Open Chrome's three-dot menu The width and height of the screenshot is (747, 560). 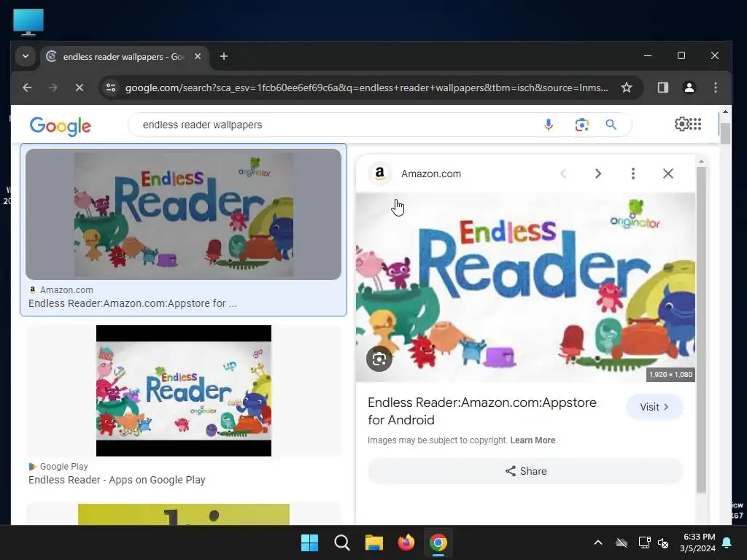click(x=715, y=87)
